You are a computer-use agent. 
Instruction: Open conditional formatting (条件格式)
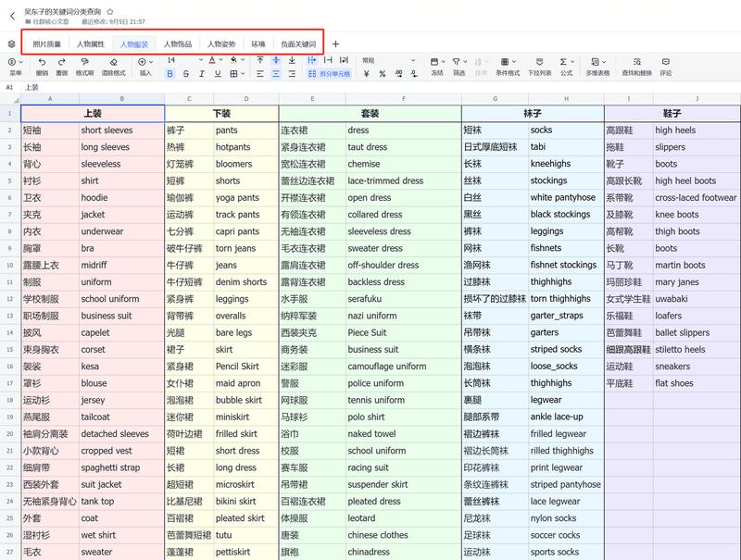[506, 60]
